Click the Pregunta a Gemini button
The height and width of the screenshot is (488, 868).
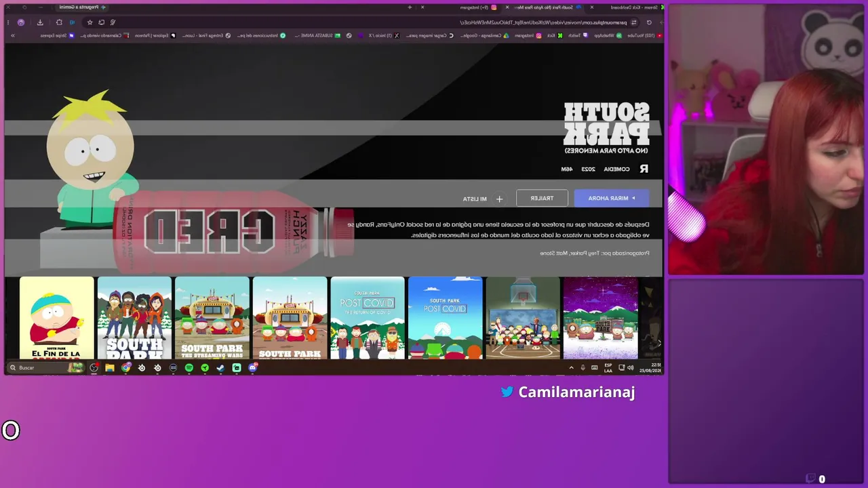click(82, 7)
